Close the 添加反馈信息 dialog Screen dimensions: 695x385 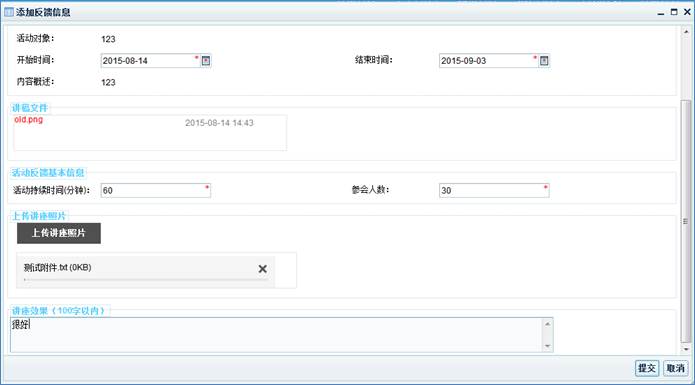tap(687, 12)
